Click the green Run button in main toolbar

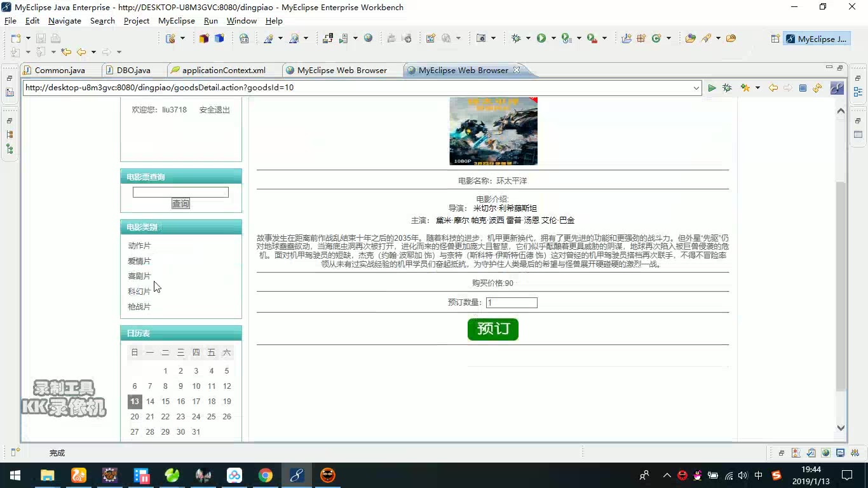pos(541,39)
